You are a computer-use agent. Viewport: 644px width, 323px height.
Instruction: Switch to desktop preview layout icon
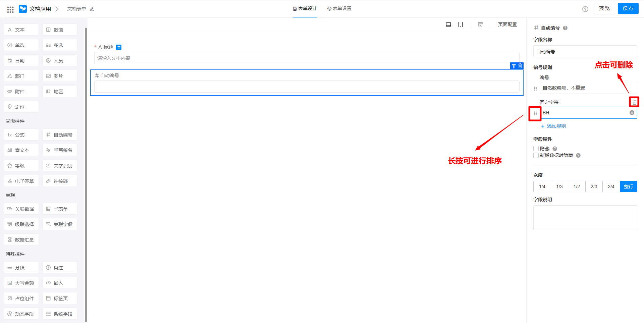tap(448, 24)
